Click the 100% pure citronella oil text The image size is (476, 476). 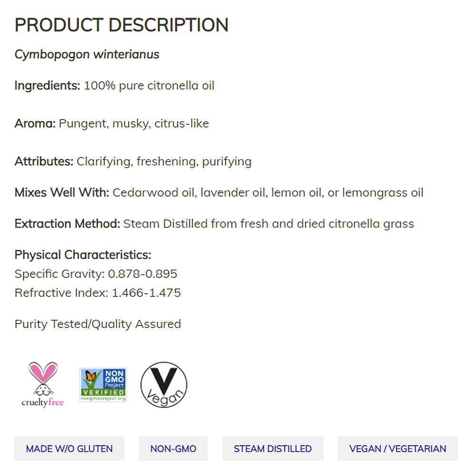(149, 86)
